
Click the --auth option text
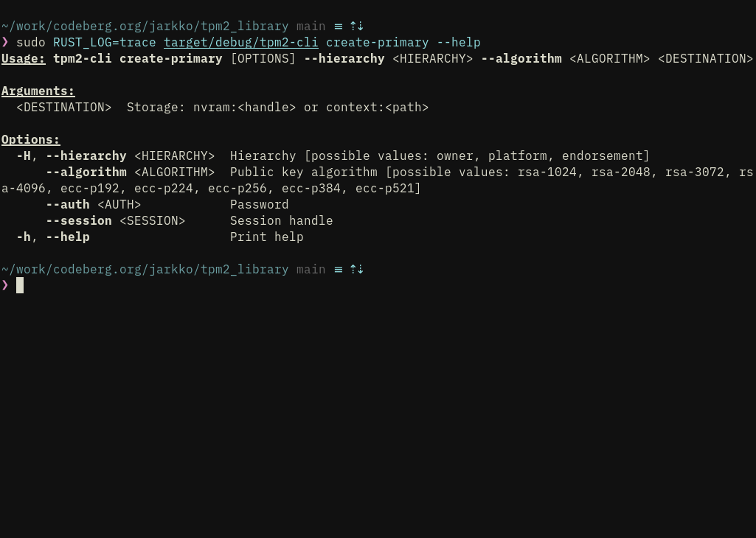point(68,205)
